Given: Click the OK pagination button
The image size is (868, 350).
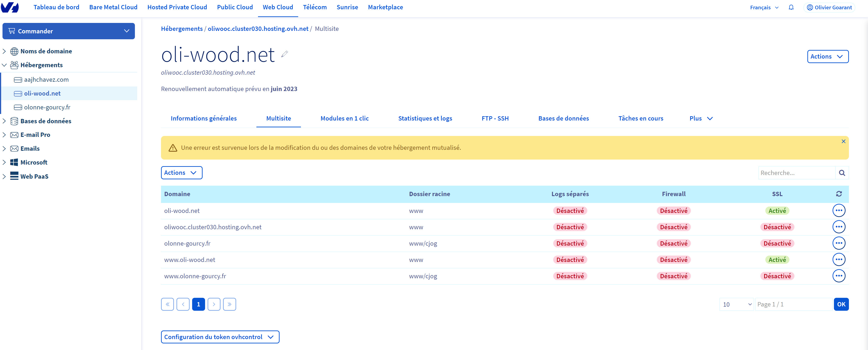Looking at the screenshot, I should 841,304.
